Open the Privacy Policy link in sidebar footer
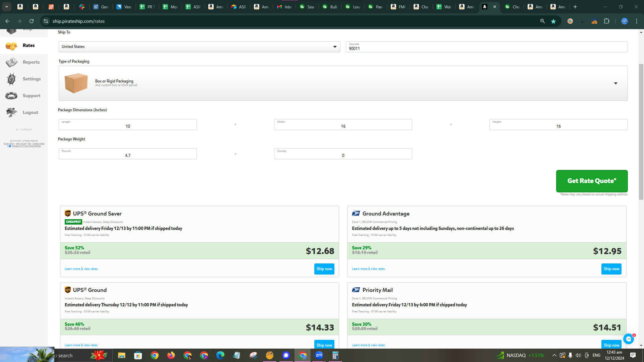Viewport: 644px width, 362px height. (x=9, y=143)
